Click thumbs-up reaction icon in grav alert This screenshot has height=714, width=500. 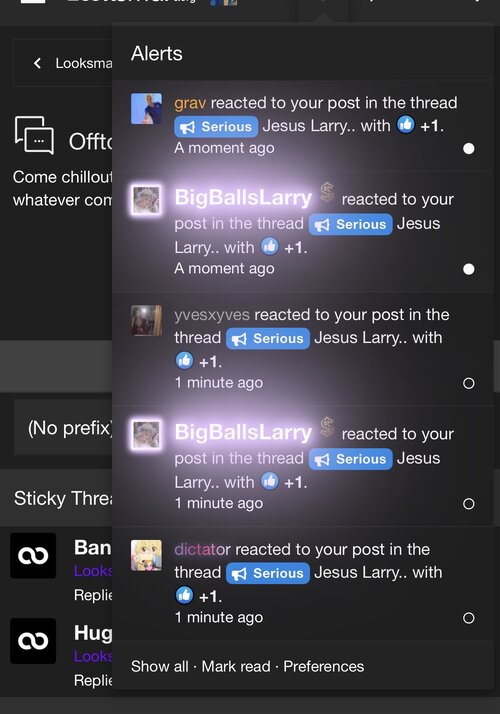(406, 124)
